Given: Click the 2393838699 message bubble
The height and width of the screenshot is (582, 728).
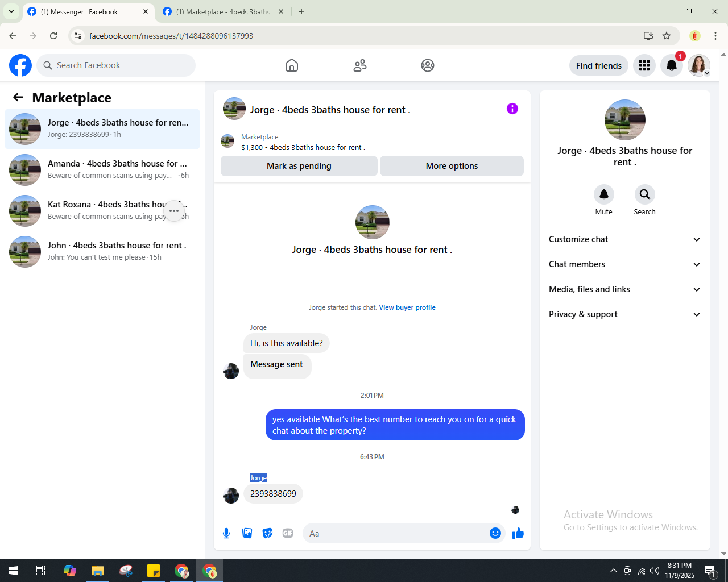Looking at the screenshot, I should click(x=273, y=494).
